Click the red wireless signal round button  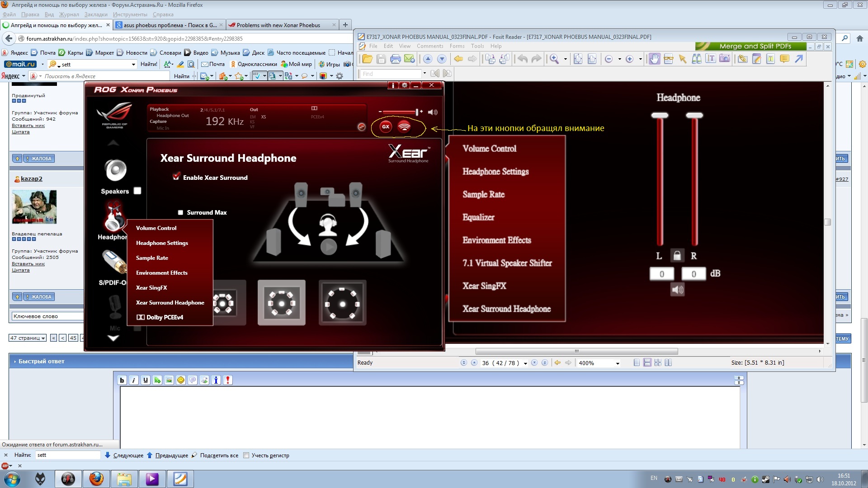(x=404, y=127)
